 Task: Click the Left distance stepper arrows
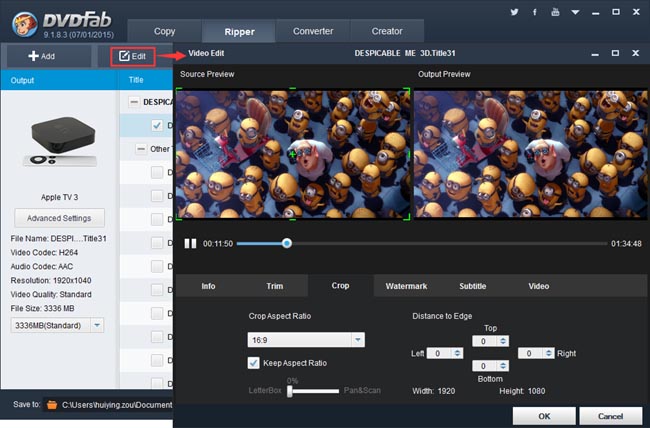point(457,353)
